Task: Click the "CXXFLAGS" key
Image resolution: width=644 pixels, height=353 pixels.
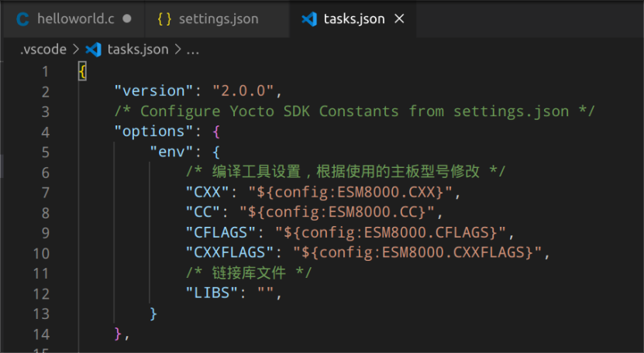Action: click(x=229, y=252)
